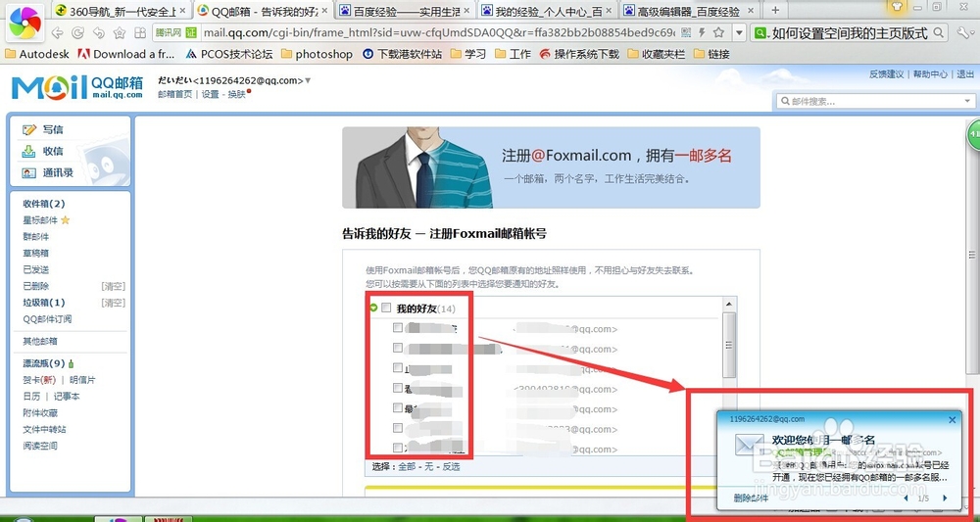Screen dimensions: 980x522
Task: Open 操作系统下载 bookmark
Action: pyautogui.click(x=579, y=54)
